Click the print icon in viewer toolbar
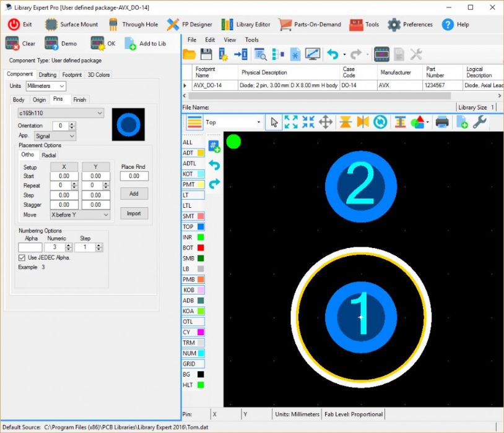The width and height of the screenshot is (504, 433). click(x=441, y=122)
